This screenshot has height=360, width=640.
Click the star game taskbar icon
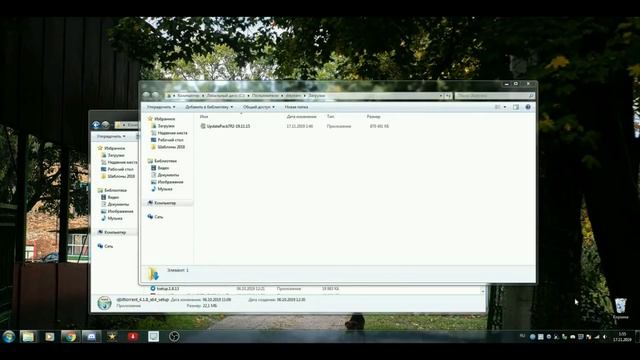(112, 336)
